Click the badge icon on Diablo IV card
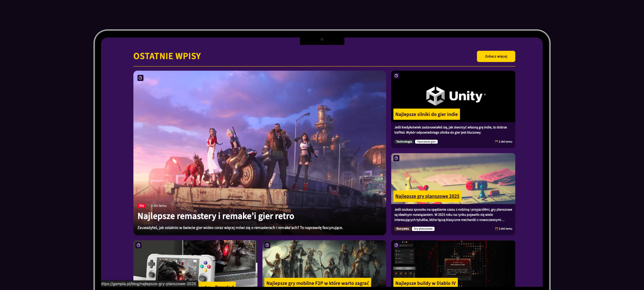This screenshot has height=290, width=644. tap(396, 245)
